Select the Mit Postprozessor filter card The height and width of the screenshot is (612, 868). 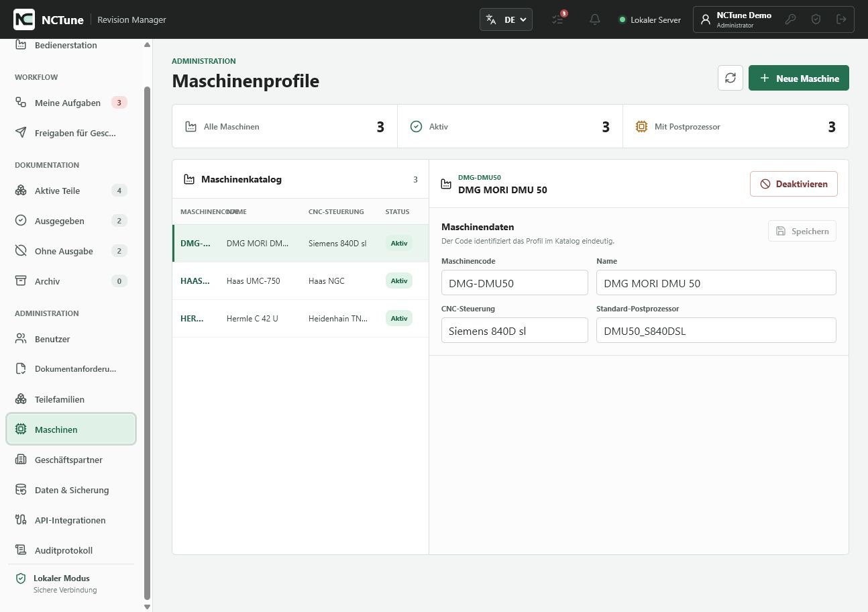tap(736, 126)
